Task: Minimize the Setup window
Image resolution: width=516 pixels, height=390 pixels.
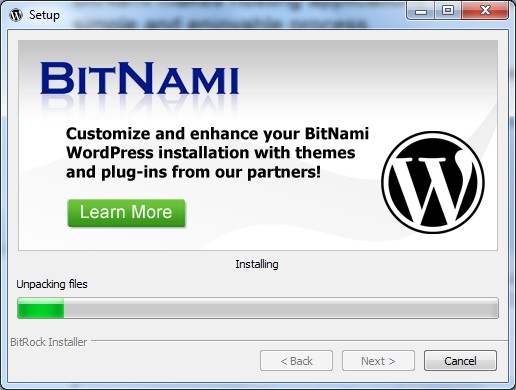Action: click(421, 11)
